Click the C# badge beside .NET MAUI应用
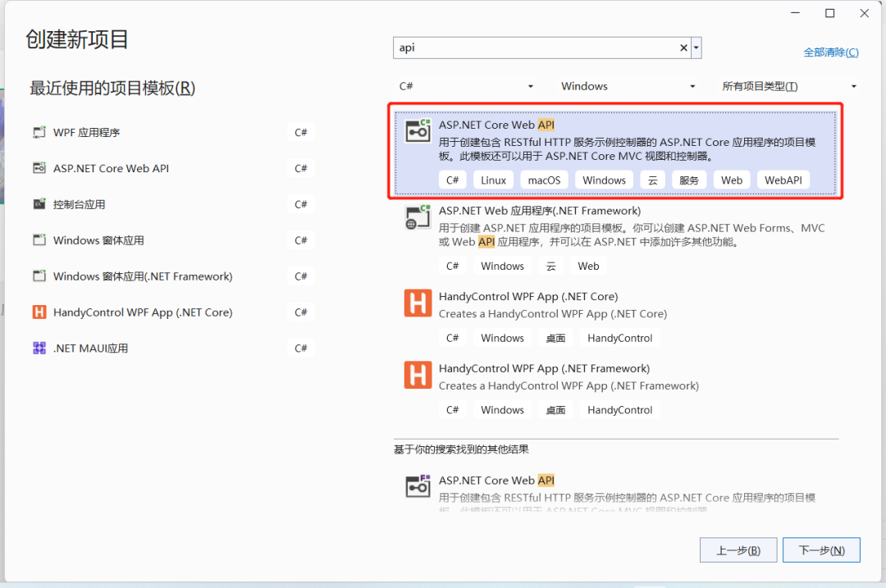This screenshot has width=886, height=588. [x=300, y=348]
